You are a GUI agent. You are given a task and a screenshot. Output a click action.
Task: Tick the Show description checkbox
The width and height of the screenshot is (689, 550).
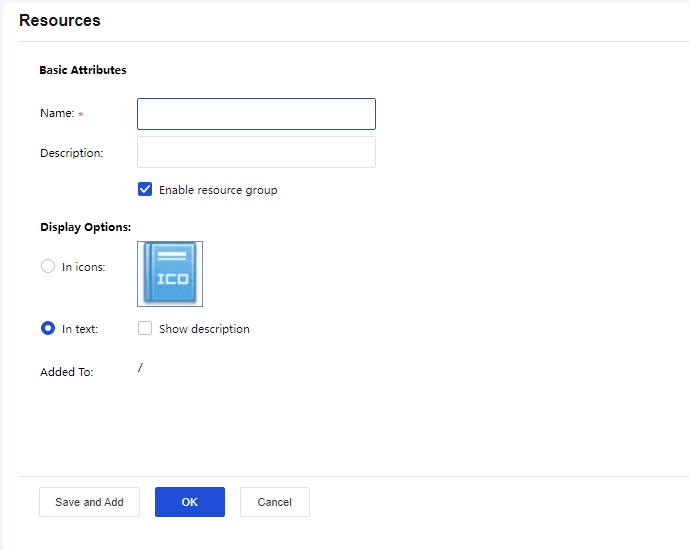pyautogui.click(x=145, y=328)
